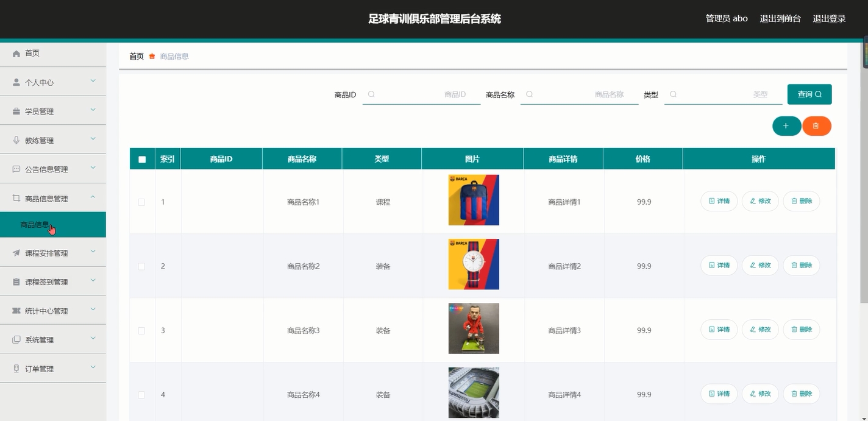Expand the 订单管理 chevron
The height and width of the screenshot is (421, 868).
click(x=93, y=367)
